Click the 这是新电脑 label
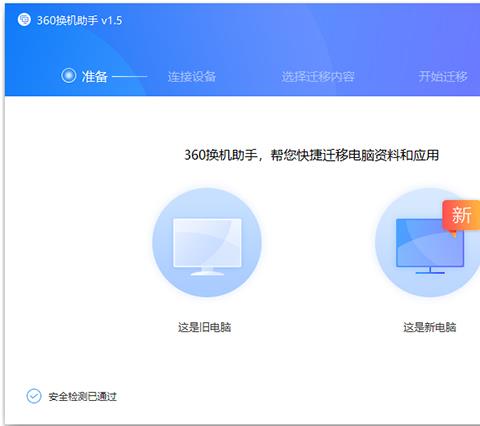480x426 pixels. [430, 327]
